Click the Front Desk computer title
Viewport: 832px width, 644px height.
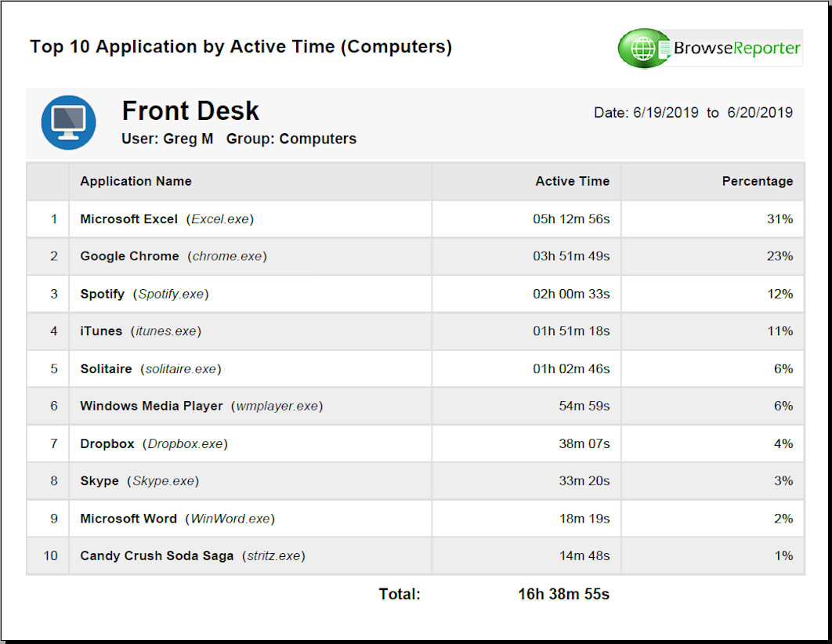click(190, 111)
